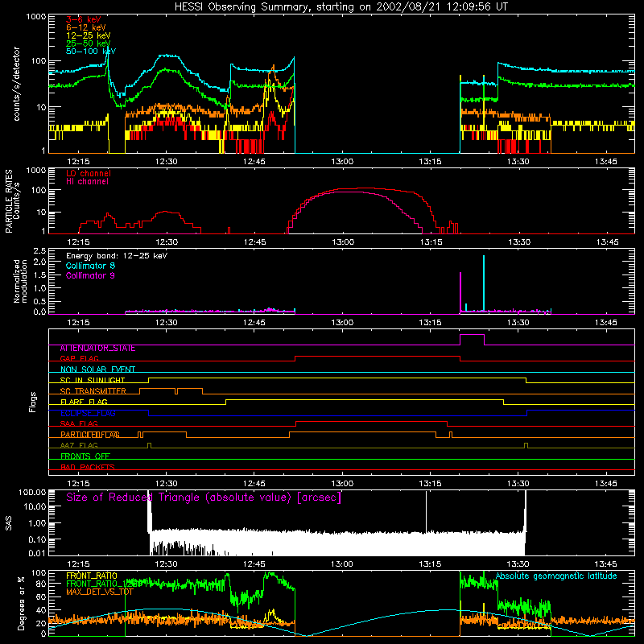Click the 12:15 tick under the SAS panel
This screenshot has width=644, height=644.
(x=78, y=564)
